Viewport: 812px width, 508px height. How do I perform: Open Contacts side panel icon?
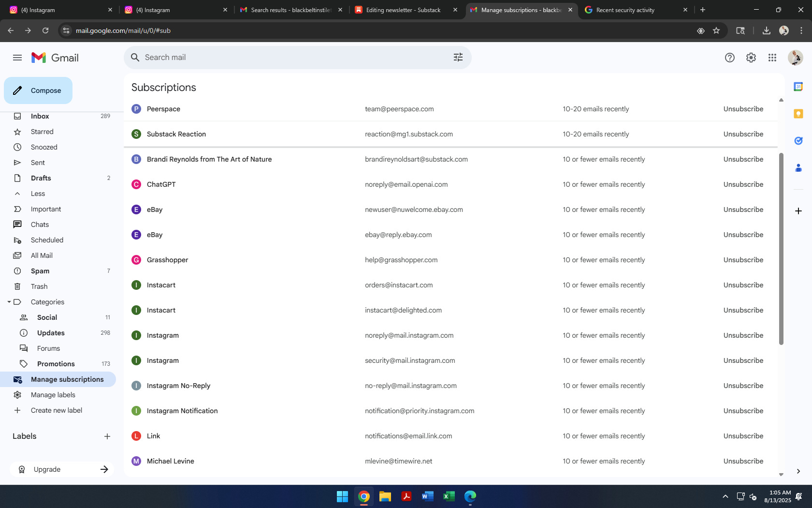(798, 168)
